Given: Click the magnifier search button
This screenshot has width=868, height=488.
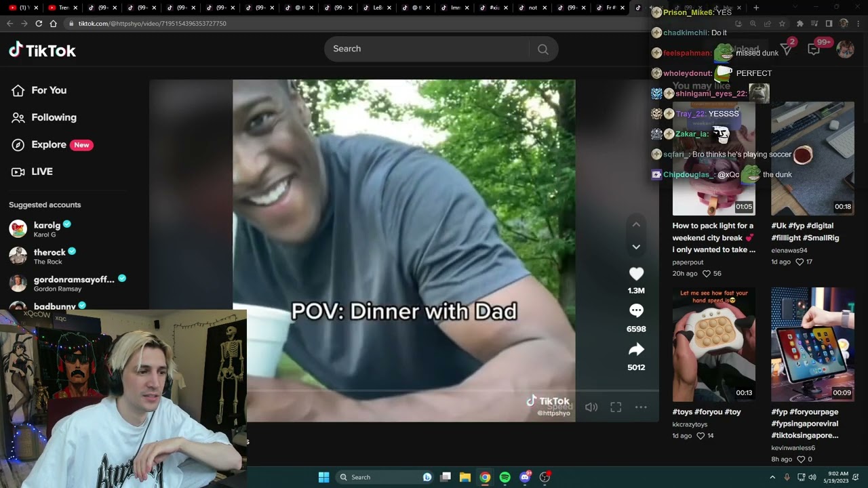Looking at the screenshot, I should pyautogui.click(x=543, y=49).
